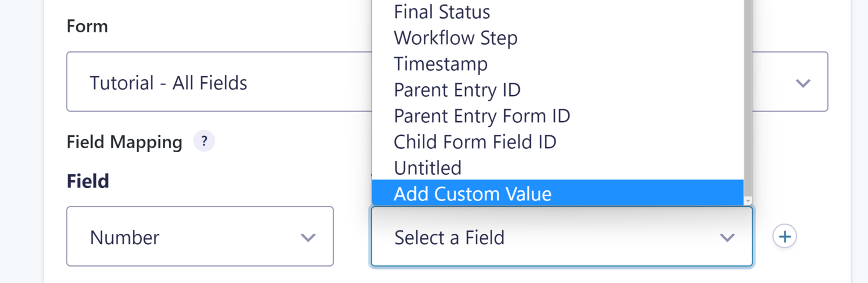Click the Form label above the dropdown
This screenshot has height=283, width=868.
coord(87,26)
